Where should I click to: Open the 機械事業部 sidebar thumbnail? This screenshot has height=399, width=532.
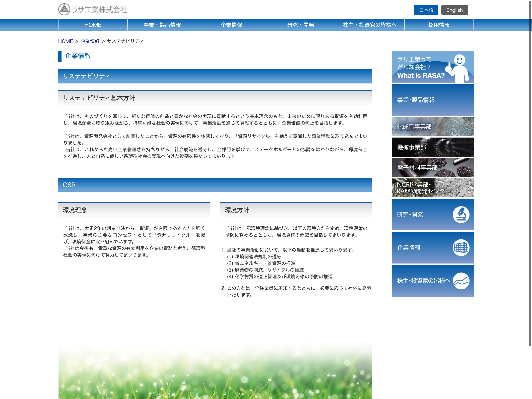click(x=432, y=147)
